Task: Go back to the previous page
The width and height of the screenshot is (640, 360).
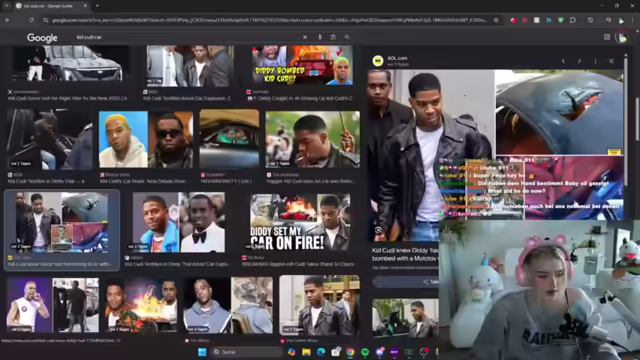Action: 7,20
